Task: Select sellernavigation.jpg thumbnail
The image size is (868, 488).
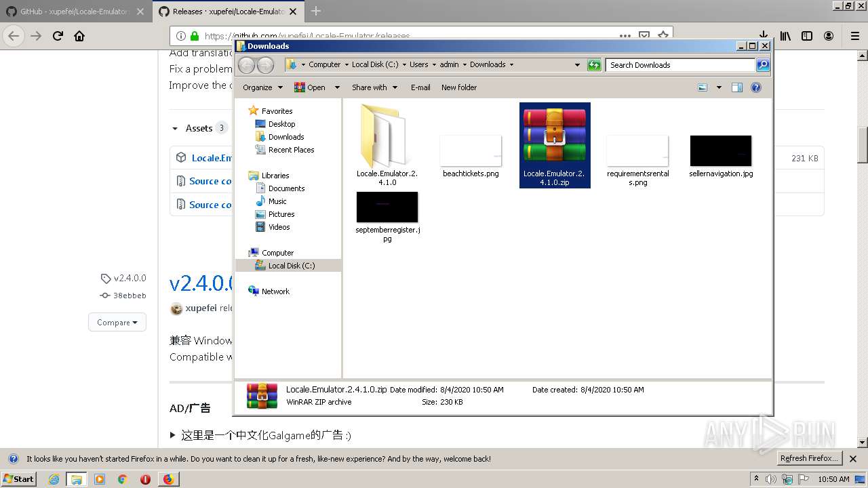Action: pyautogui.click(x=721, y=150)
